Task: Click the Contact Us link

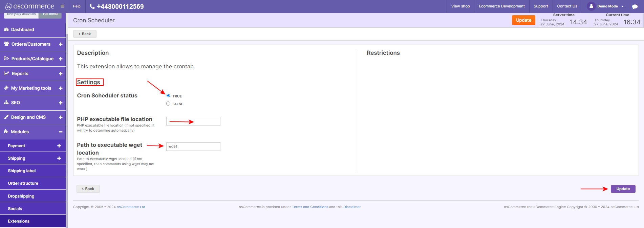Action: pos(567,6)
